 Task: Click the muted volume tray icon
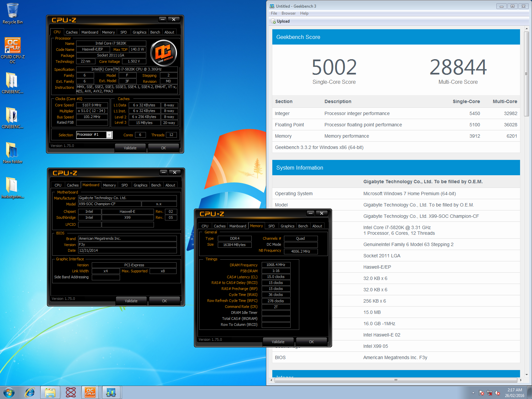pos(497,393)
